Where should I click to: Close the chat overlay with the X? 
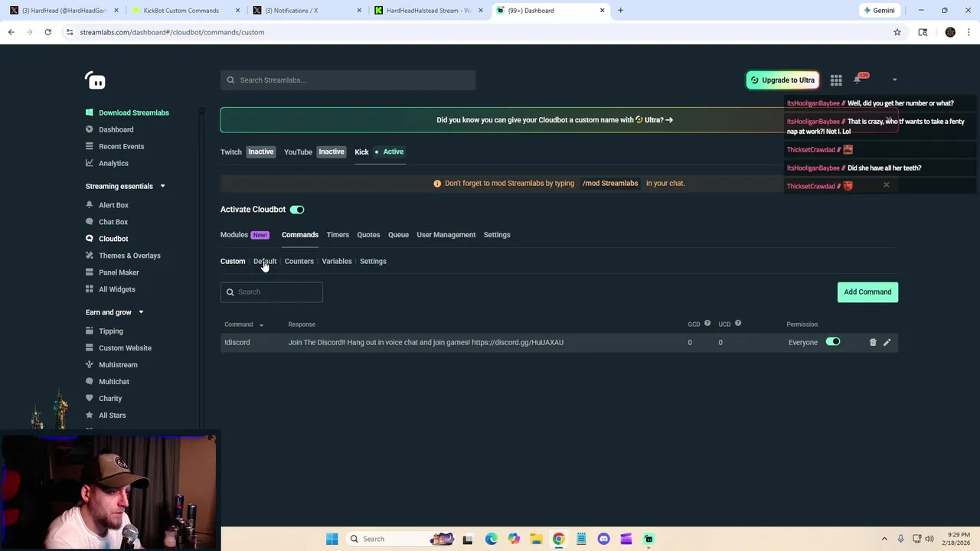(x=887, y=184)
